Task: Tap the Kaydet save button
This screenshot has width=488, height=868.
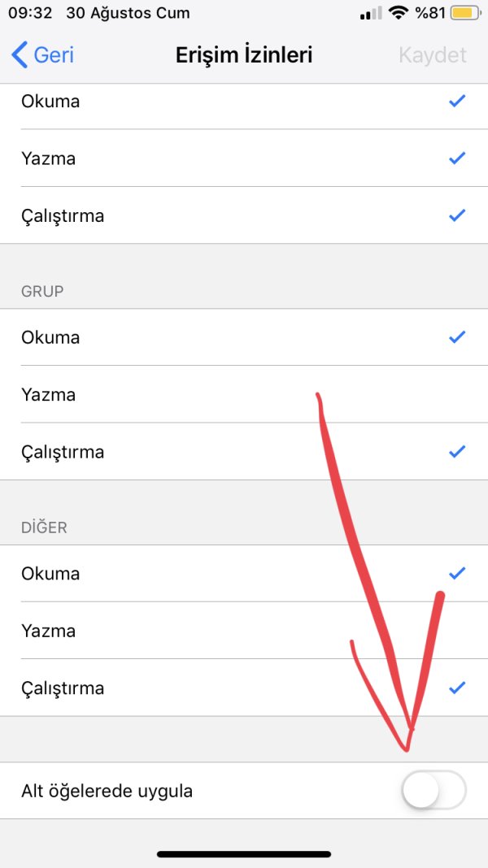Action: pos(433,55)
